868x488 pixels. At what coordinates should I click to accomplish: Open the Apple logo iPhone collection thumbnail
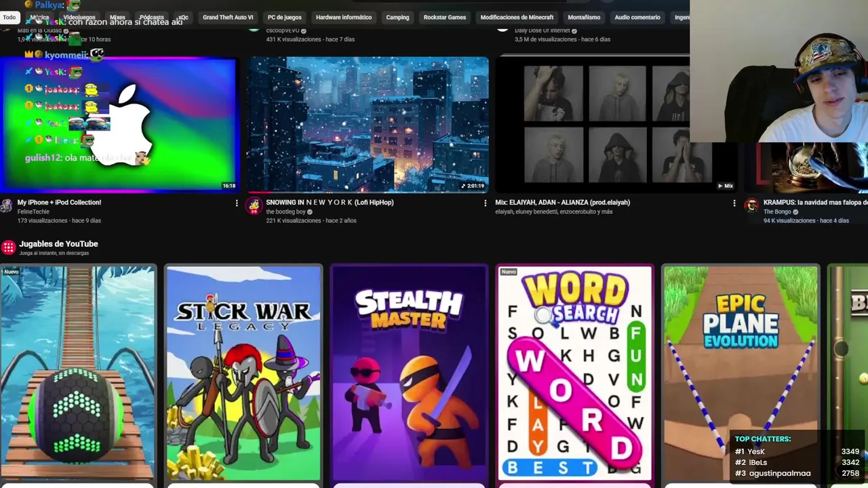click(118, 125)
